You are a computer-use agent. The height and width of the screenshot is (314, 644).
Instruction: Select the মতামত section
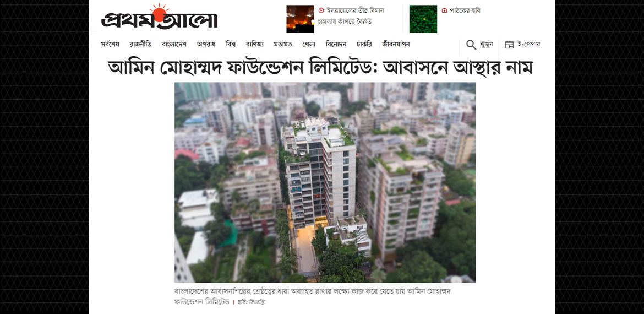click(282, 45)
